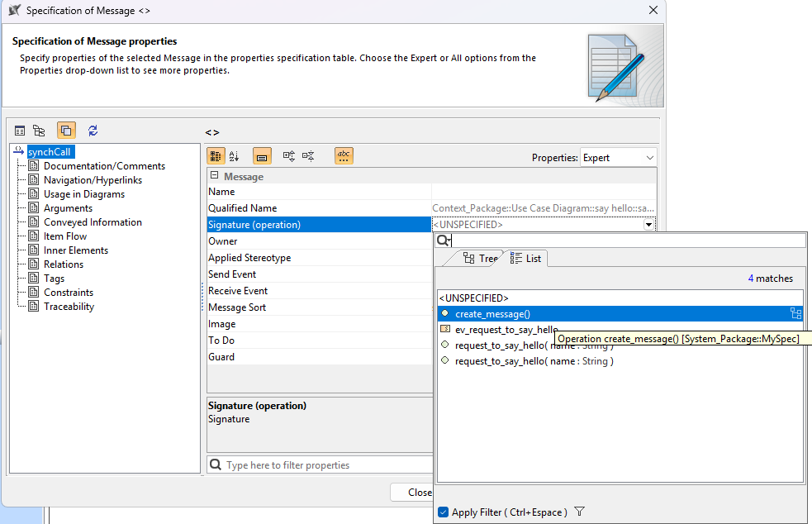Select the Guard property row
Screen dimensions: 812x524
point(319,357)
